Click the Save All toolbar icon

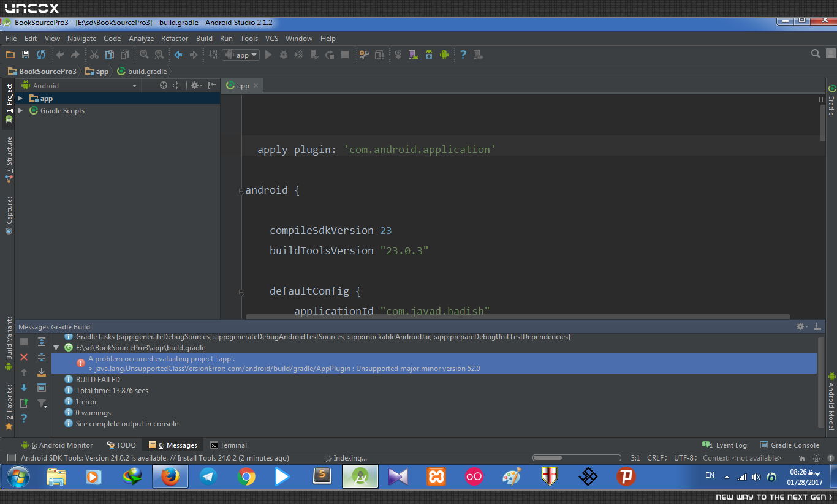click(26, 55)
